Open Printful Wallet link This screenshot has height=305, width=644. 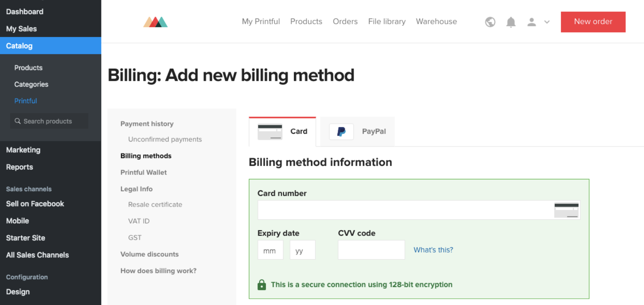pyautogui.click(x=144, y=172)
